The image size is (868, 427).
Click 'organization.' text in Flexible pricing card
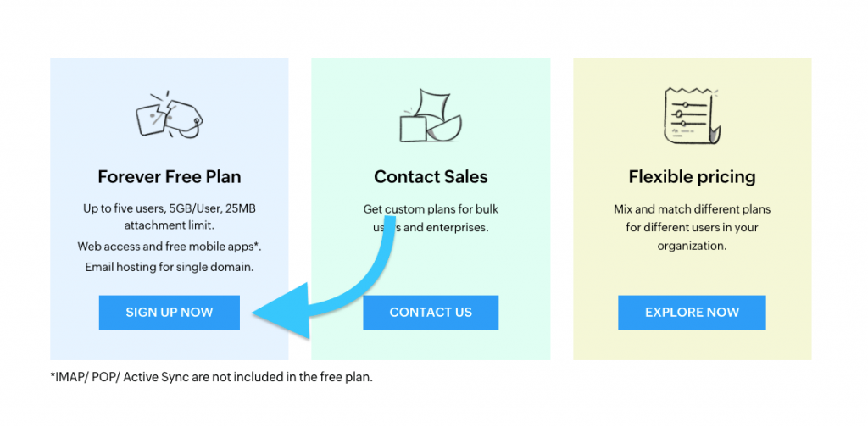point(692,246)
